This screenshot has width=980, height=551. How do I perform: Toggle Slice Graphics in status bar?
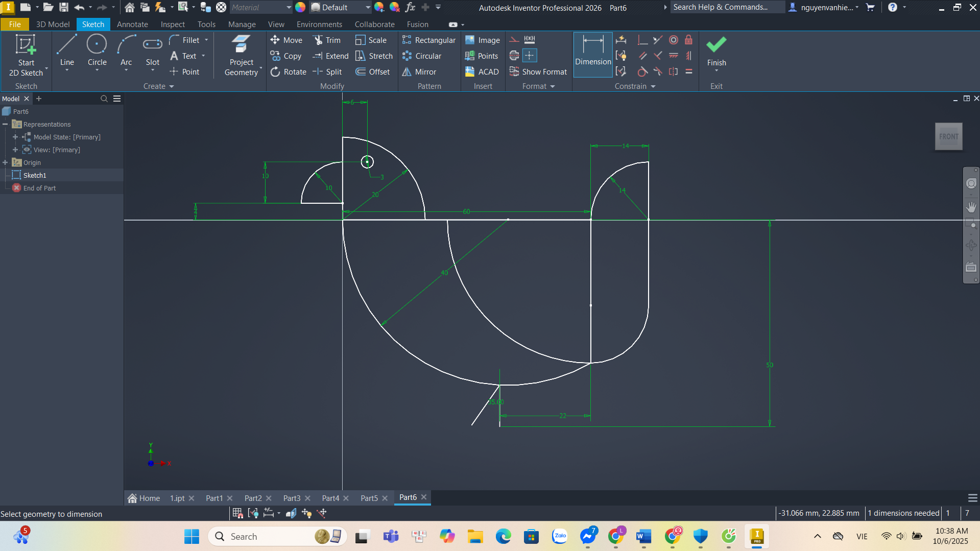click(x=291, y=513)
